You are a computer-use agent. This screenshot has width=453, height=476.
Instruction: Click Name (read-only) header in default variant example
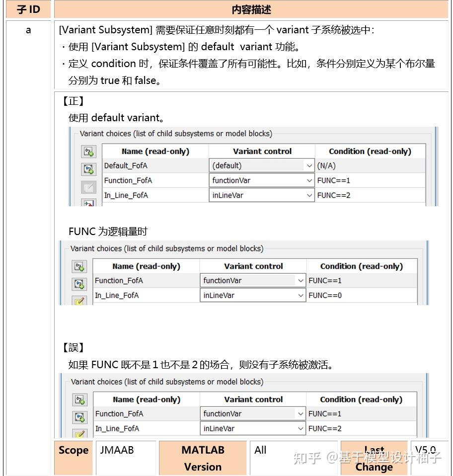click(x=155, y=151)
